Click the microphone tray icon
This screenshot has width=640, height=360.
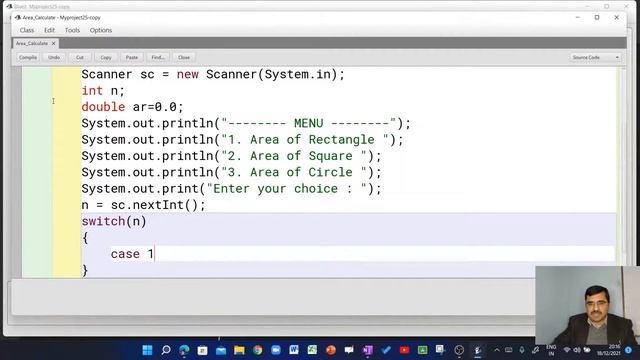[522, 350]
